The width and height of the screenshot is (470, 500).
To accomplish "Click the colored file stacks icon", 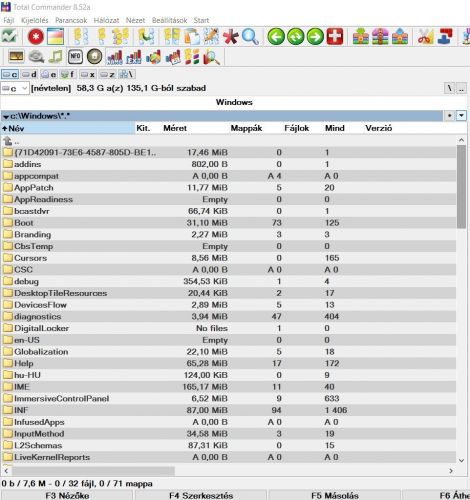I will click(192, 57).
